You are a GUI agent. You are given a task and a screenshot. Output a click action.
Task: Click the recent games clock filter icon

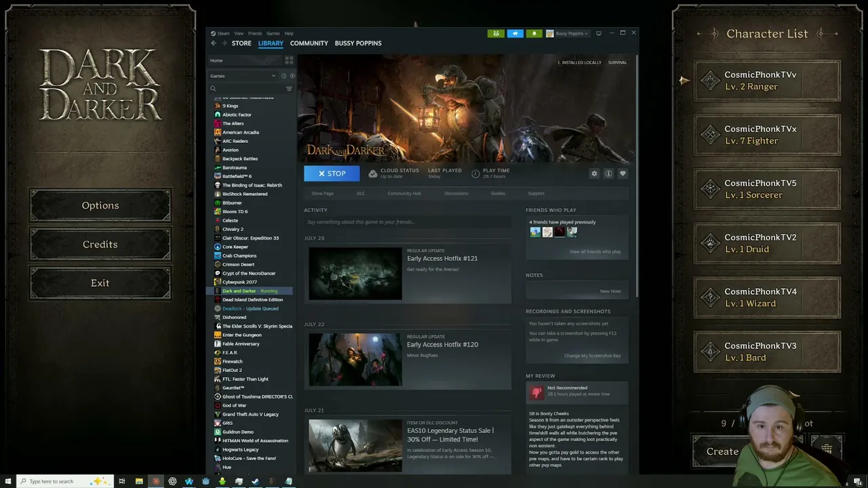click(283, 76)
